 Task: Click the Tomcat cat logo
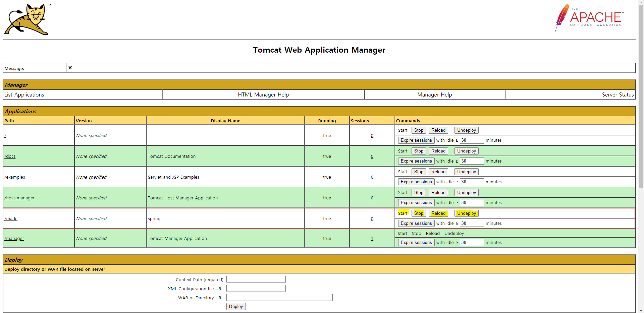click(x=28, y=19)
